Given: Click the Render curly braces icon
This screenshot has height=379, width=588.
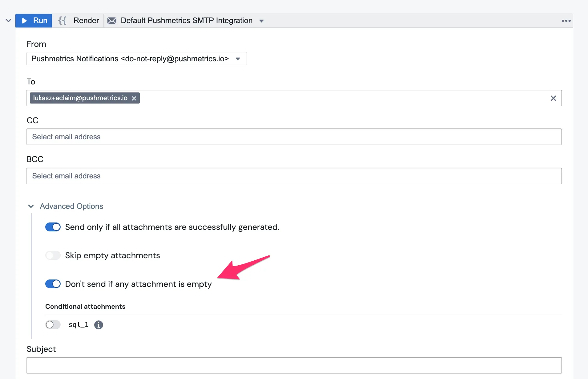Looking at the screenshot, I should click(x=62, y=21).
